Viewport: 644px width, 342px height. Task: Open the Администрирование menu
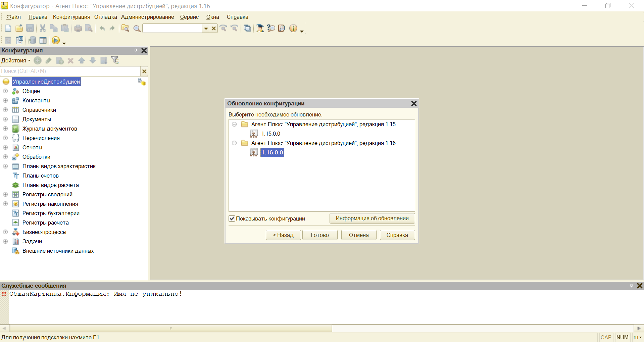tap(147, 17)
